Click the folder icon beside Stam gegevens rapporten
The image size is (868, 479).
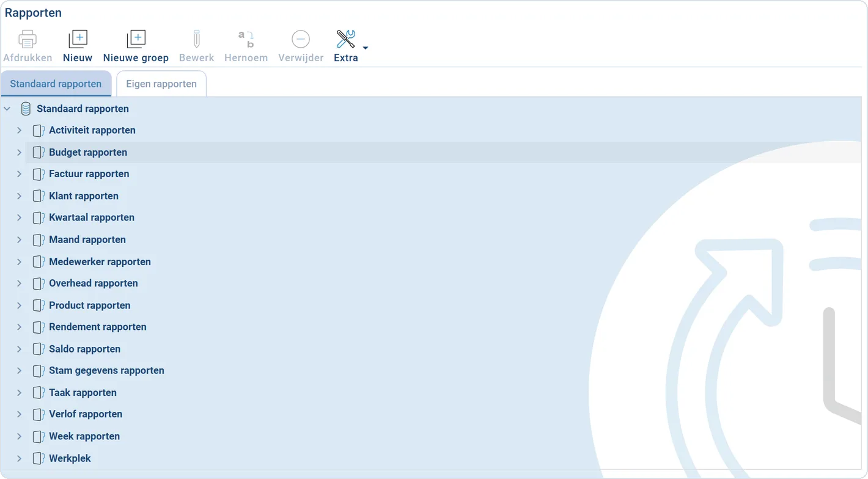click(x=39, y=371)
